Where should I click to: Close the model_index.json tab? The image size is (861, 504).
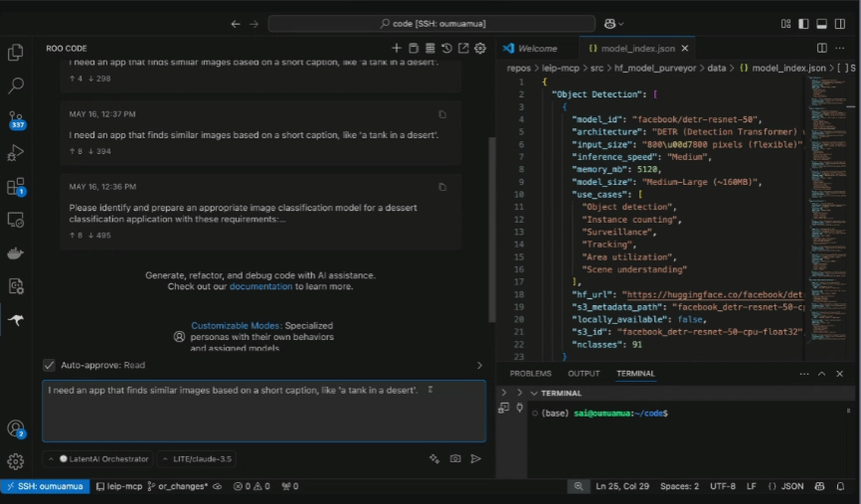click(x=685, y=49)
